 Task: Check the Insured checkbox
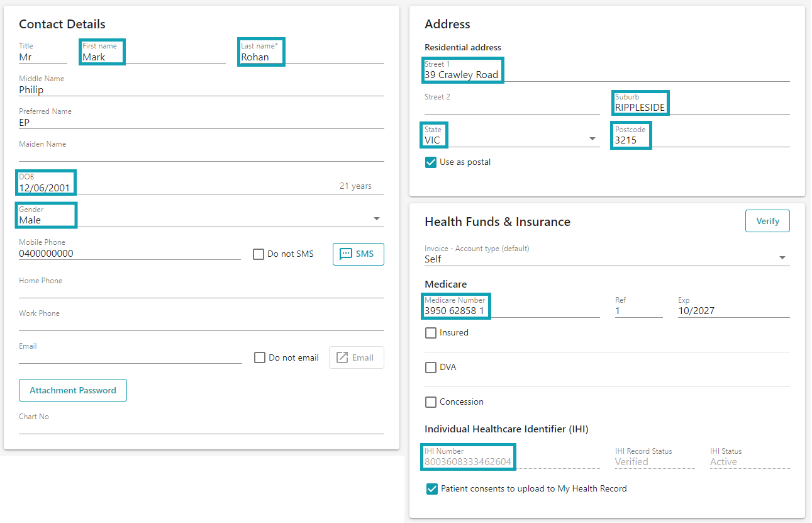(x=431, y=332)
